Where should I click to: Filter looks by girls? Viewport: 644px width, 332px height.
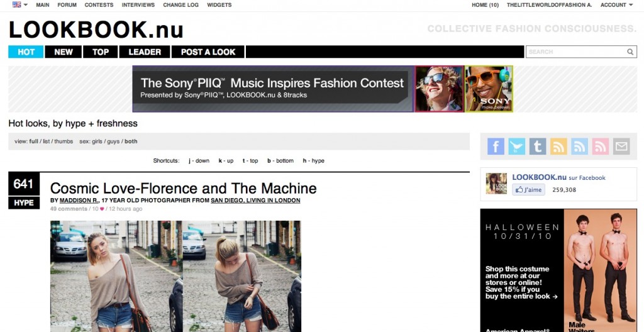pos(97,141)
